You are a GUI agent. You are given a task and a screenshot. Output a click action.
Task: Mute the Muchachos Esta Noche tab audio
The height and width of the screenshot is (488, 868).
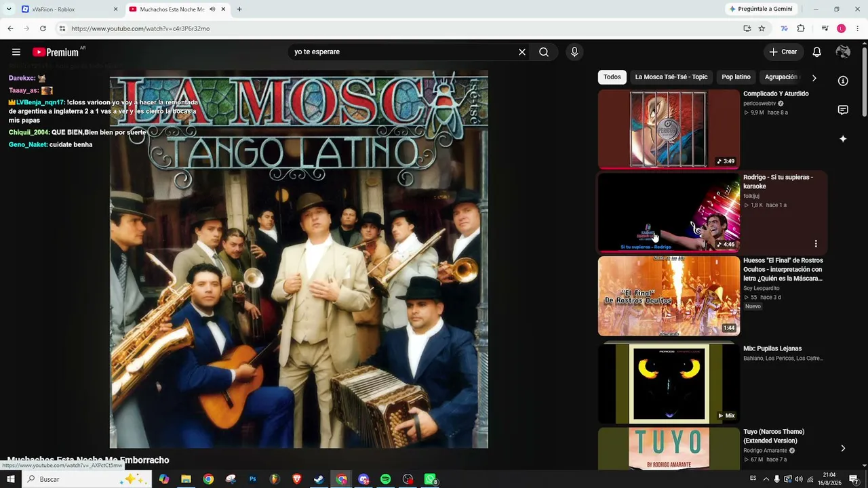click(x=212, y=9)
